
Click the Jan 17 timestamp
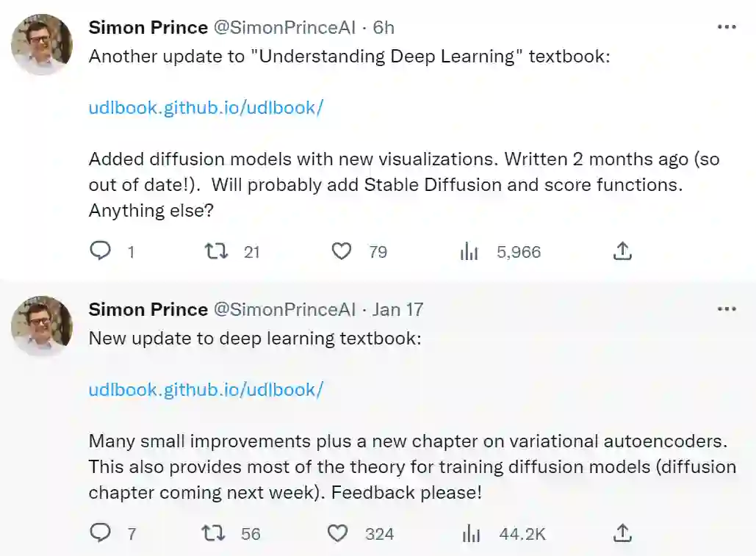click(397, 309)
